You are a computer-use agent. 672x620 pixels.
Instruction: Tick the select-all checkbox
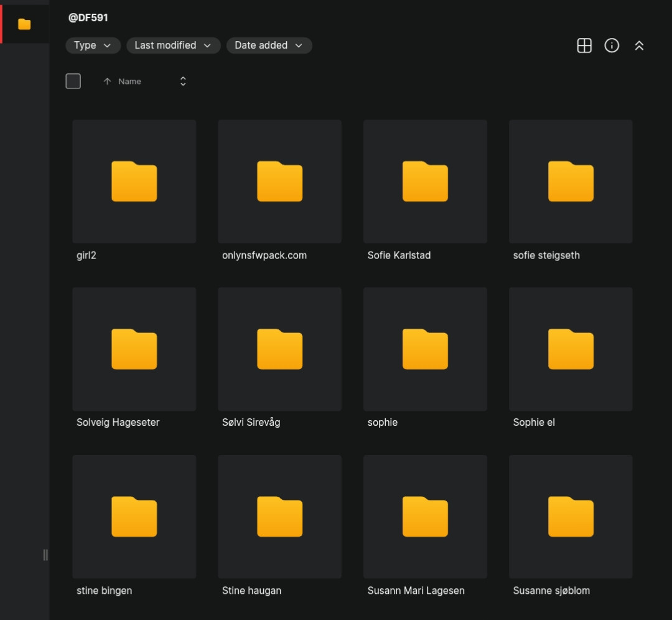click(x=73, y=81)
